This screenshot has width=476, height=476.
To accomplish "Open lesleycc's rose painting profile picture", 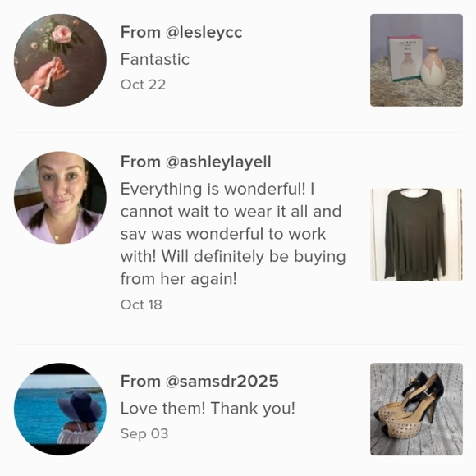I will [60, 60].
